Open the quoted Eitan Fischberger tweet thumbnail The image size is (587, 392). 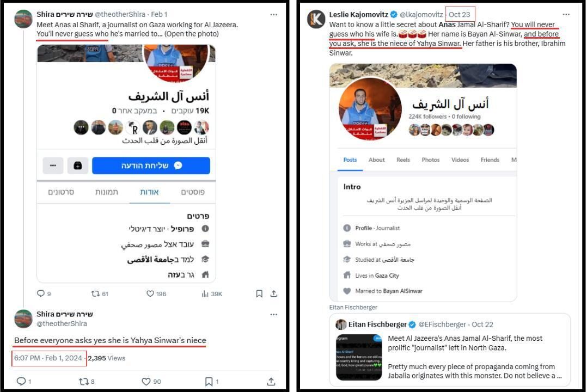point(359,357)
